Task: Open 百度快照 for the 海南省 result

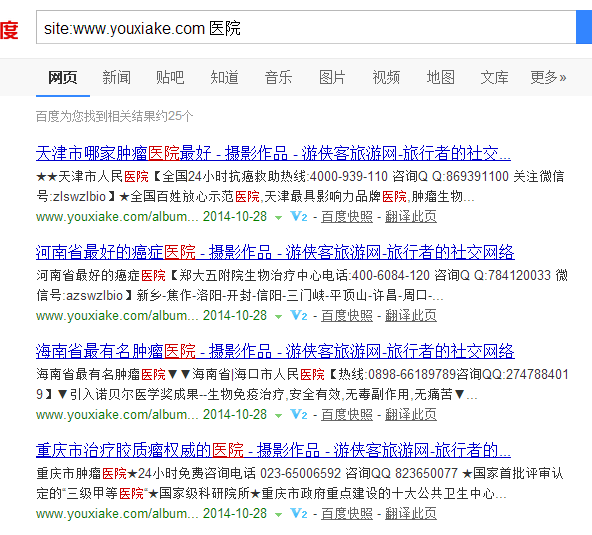Action: pyautogui.click(x=347, y=415)
